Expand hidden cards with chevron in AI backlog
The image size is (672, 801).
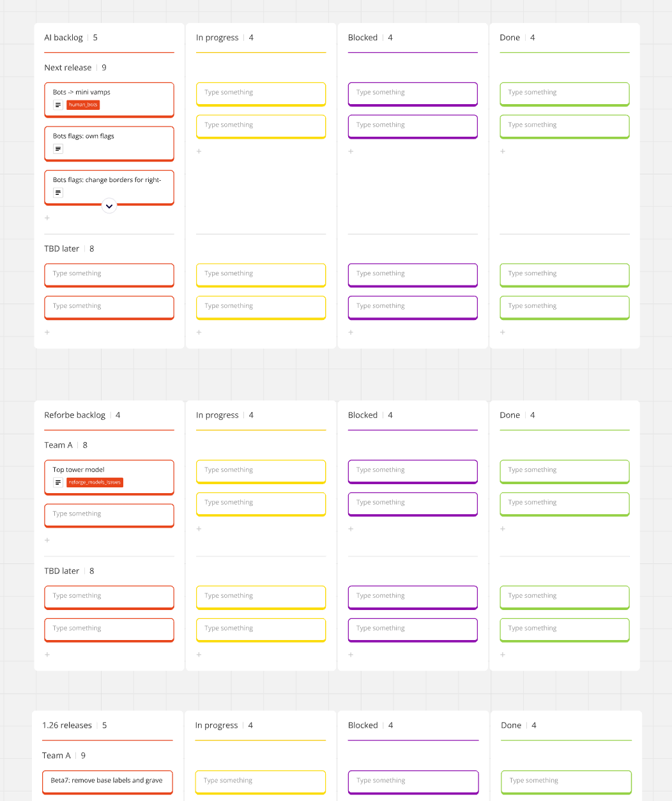click(x=109, y=206)
